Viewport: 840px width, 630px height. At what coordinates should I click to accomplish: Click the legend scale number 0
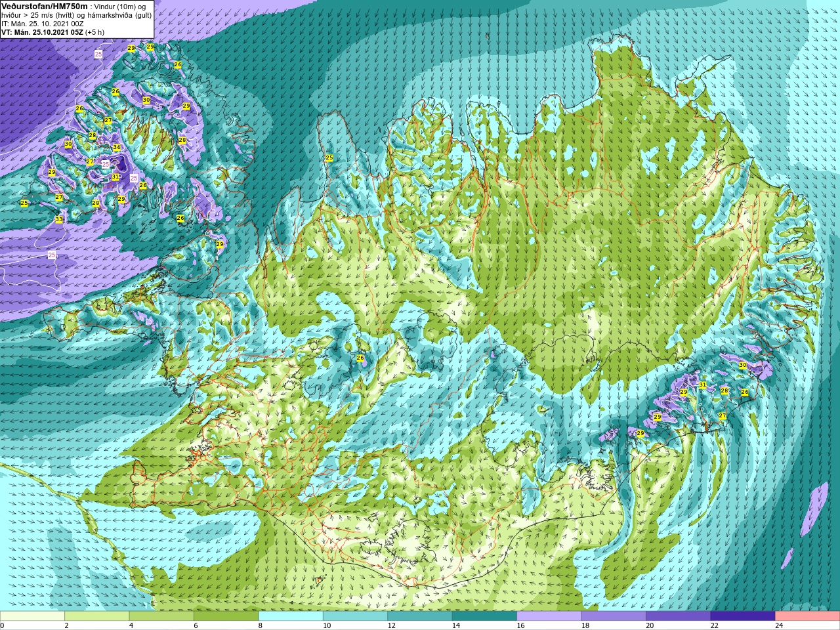[3, 625]
